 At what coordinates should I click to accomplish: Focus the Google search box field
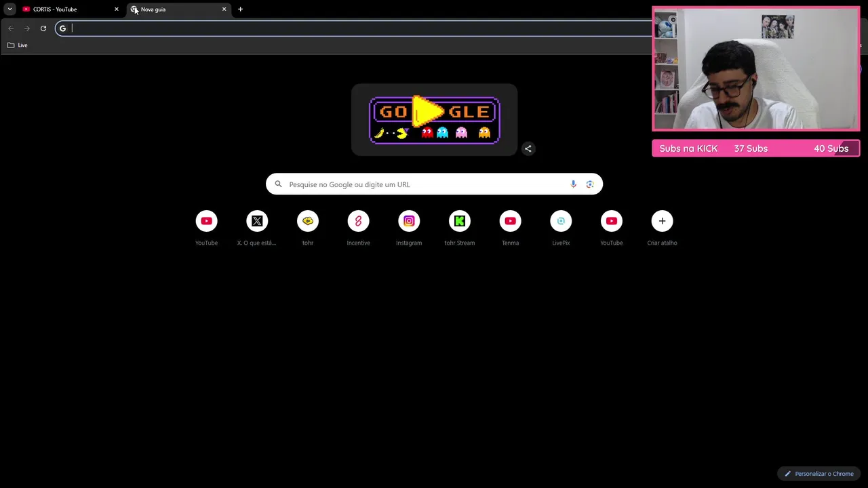[434, 184]
